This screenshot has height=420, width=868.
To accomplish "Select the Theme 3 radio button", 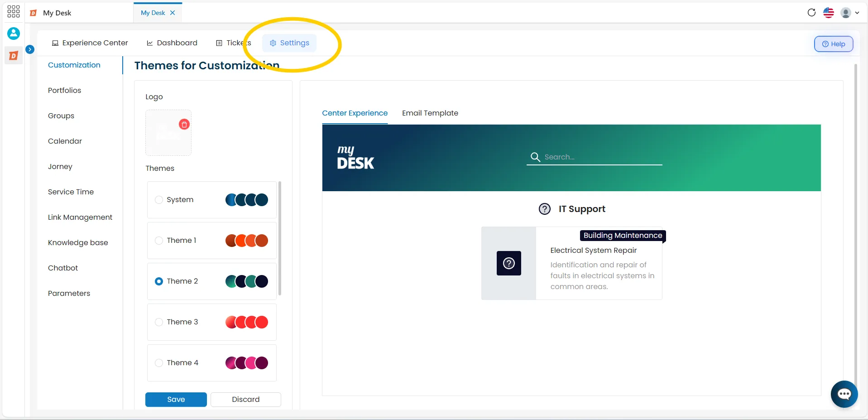I will (x=159, y=322).
